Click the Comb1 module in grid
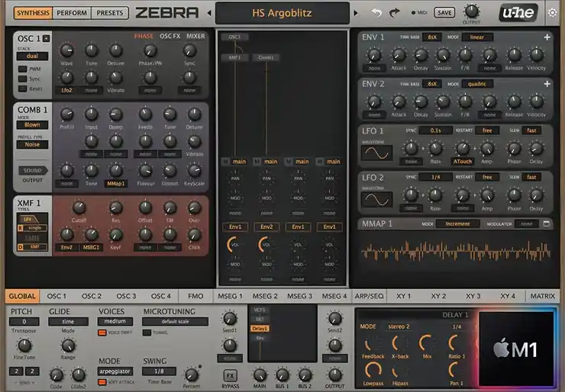The width and height of the screenshot is (565, 392). 266,57
